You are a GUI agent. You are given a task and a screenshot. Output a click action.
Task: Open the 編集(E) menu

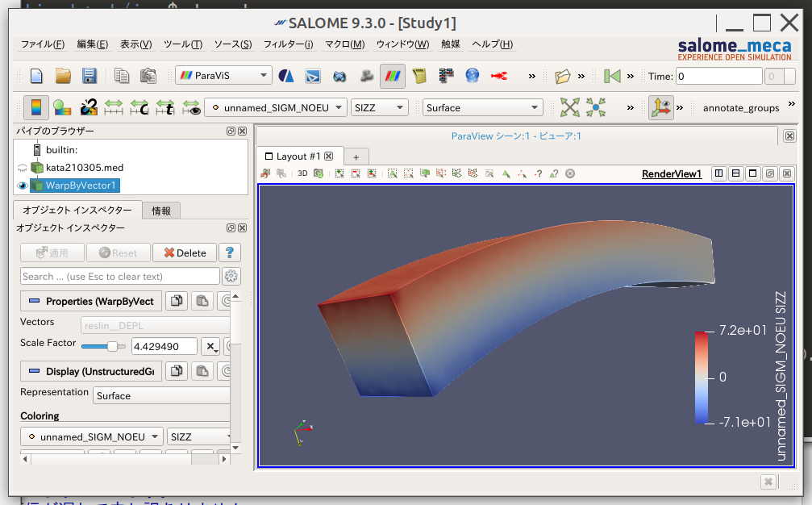(x=92, y=44)
